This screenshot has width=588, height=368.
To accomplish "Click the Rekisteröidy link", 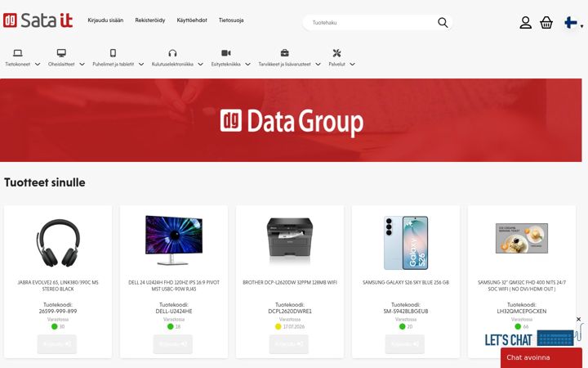I will (150, 20).
